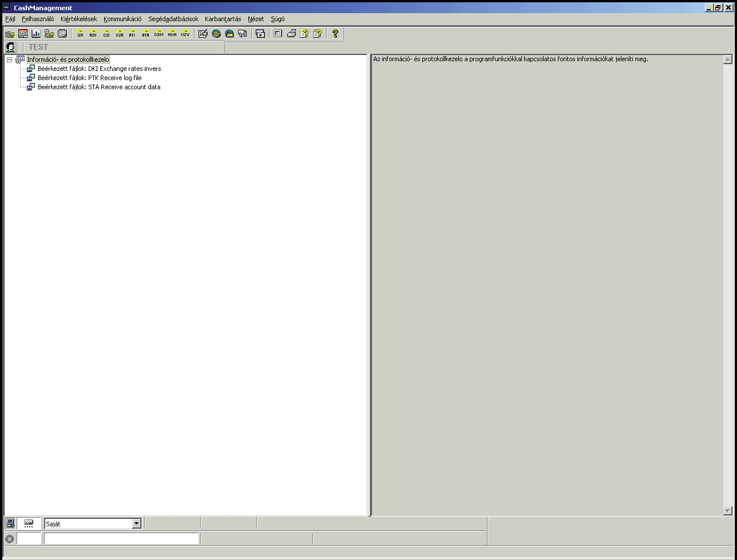Open the Segédadatbázisok menu

[173, 19]
